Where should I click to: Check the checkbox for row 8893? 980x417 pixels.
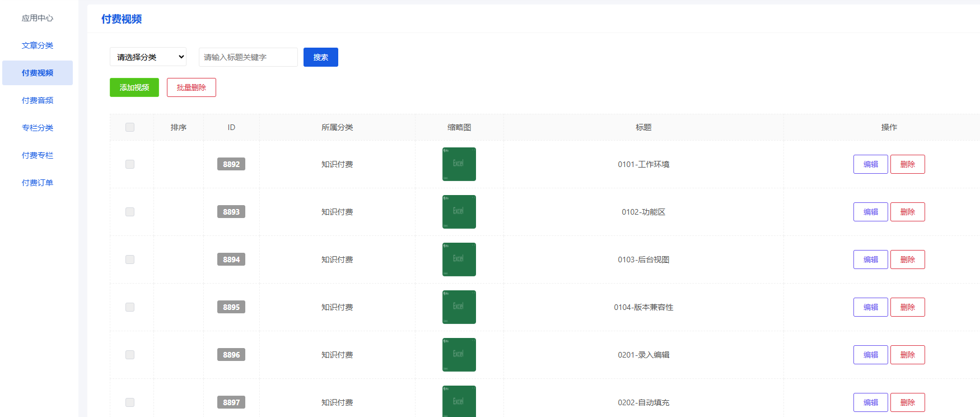pyautogui.click(x=130, y=212)
